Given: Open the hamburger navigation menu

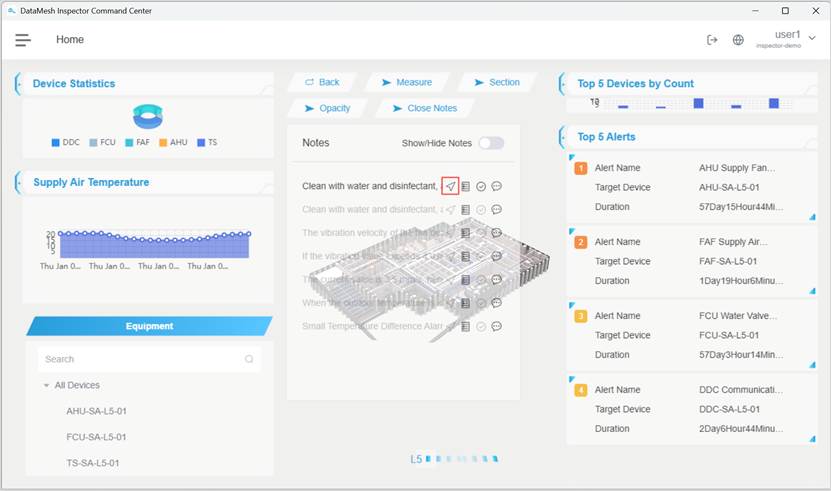Looking at the screenshot, I should (x=23, y=40).
